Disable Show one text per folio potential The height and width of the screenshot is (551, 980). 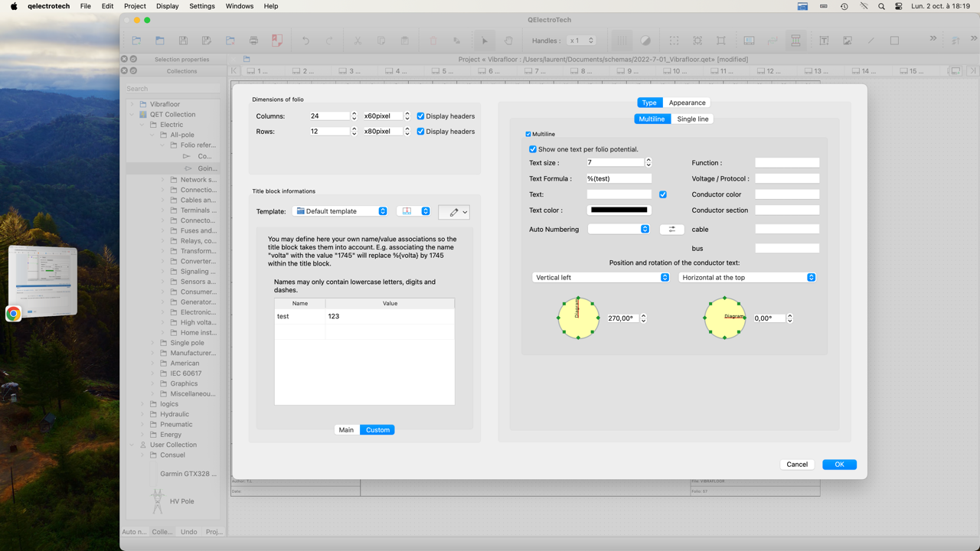[533, 149]
